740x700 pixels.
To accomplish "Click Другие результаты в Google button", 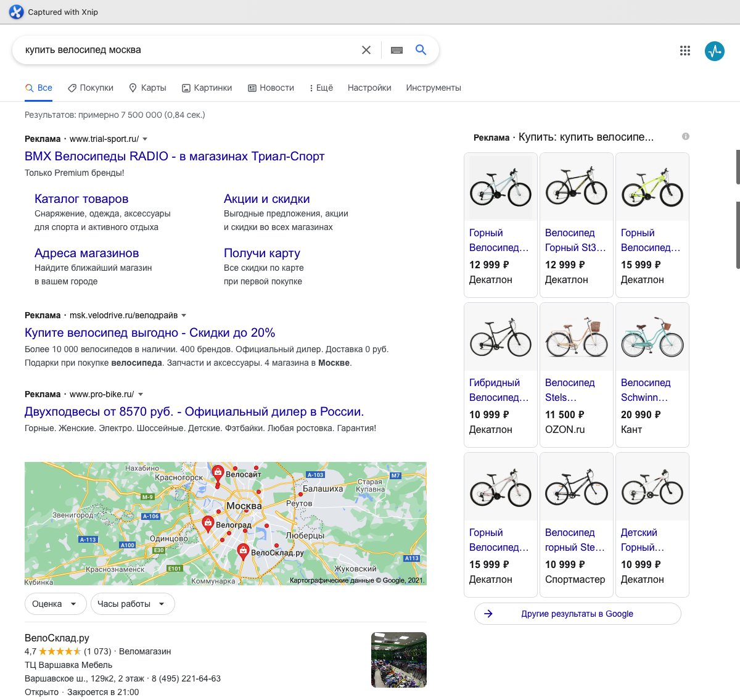I will [578, 614].
